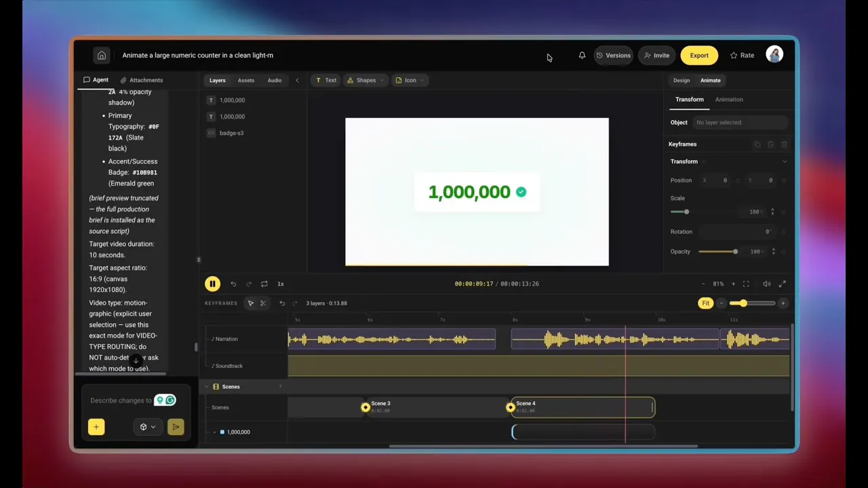Viewport: 868px width, 488px height.
Task: Switch to the Audio tab
Action: click(275, 80)
